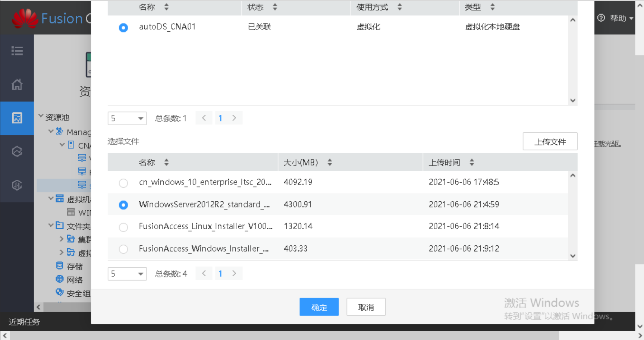The width and height of the screenshot is (644, 340).
Task: Click the next page arrow under the file list
Action: 234,273
